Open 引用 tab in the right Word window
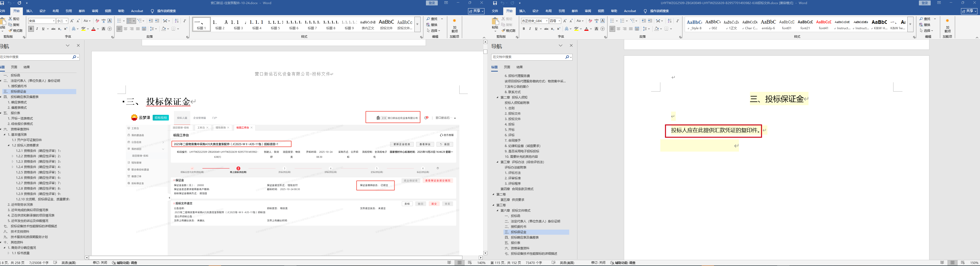 point(562,11)
